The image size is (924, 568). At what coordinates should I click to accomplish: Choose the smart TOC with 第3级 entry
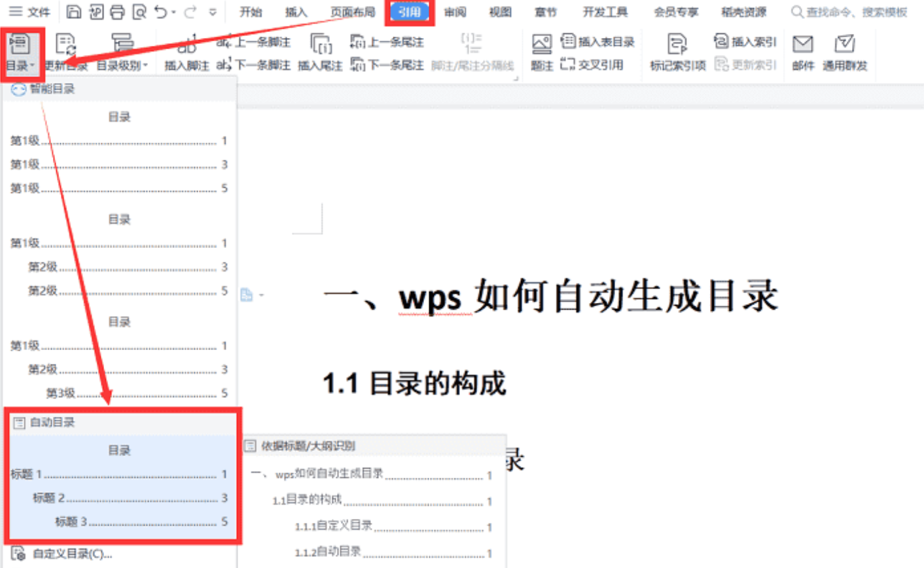pos(119,357)
